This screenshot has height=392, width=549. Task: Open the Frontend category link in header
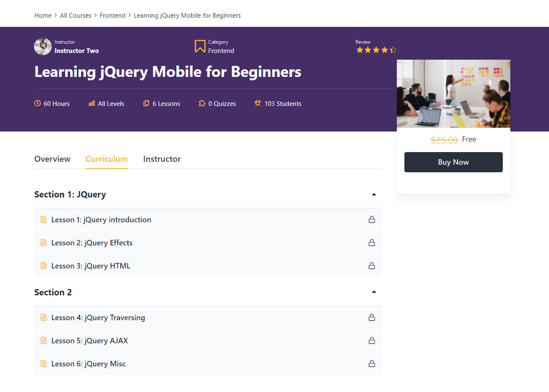(x=221, y=51)
